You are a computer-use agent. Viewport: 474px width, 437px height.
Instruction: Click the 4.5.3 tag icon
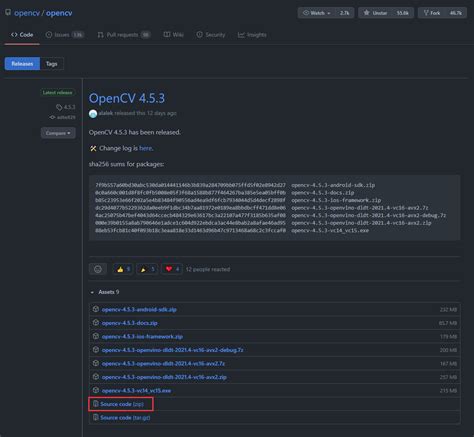(x=59, y=107)
